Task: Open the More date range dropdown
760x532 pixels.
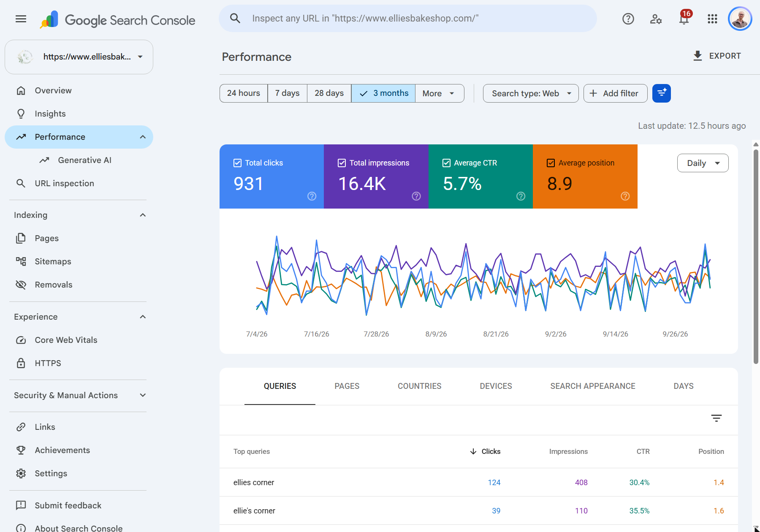Action: coord(440,93)
